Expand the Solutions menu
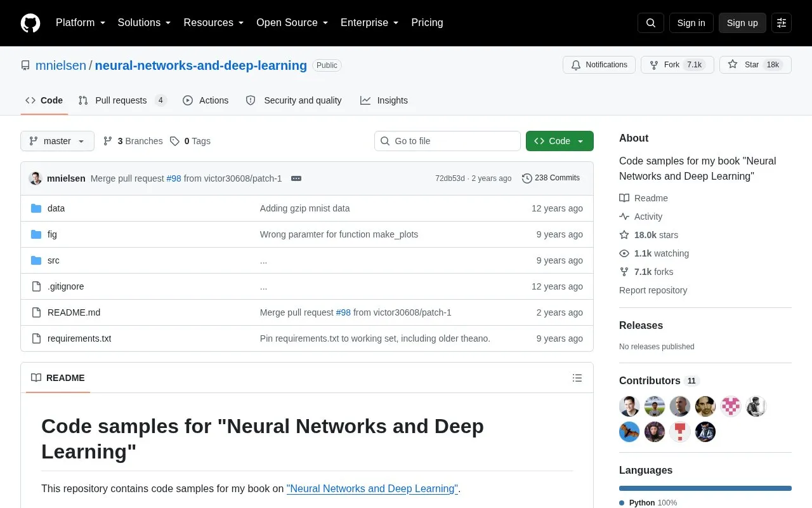 pos(145,23)
